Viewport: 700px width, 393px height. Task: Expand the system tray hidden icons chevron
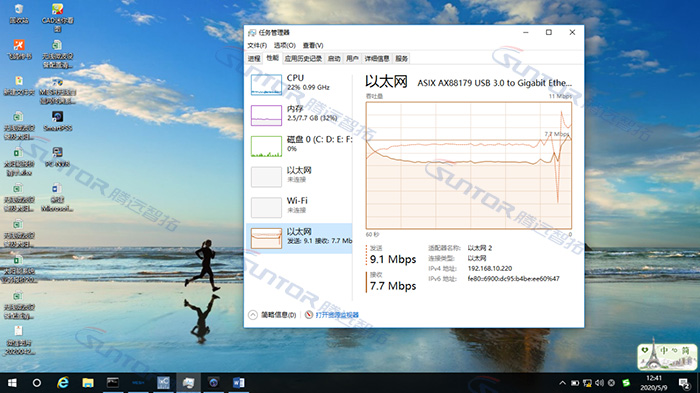pyautogui.click(x=562, y=383)
